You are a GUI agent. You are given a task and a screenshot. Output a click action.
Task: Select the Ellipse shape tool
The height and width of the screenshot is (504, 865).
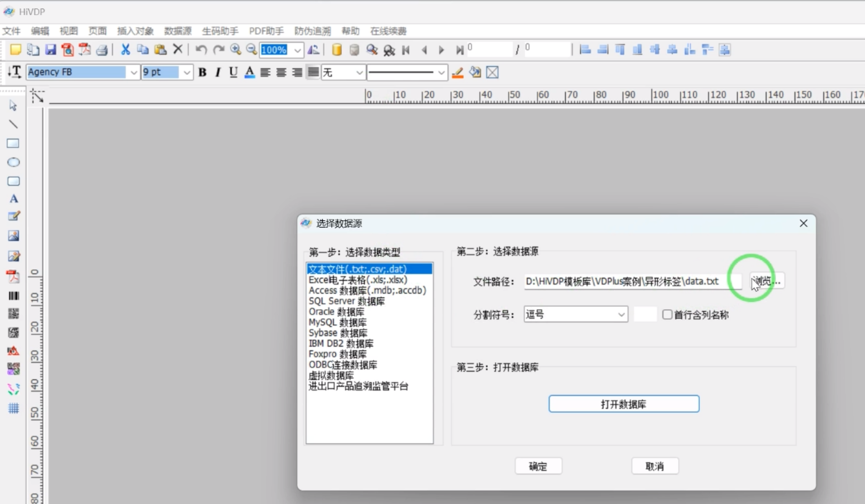[x=13, y=162]
